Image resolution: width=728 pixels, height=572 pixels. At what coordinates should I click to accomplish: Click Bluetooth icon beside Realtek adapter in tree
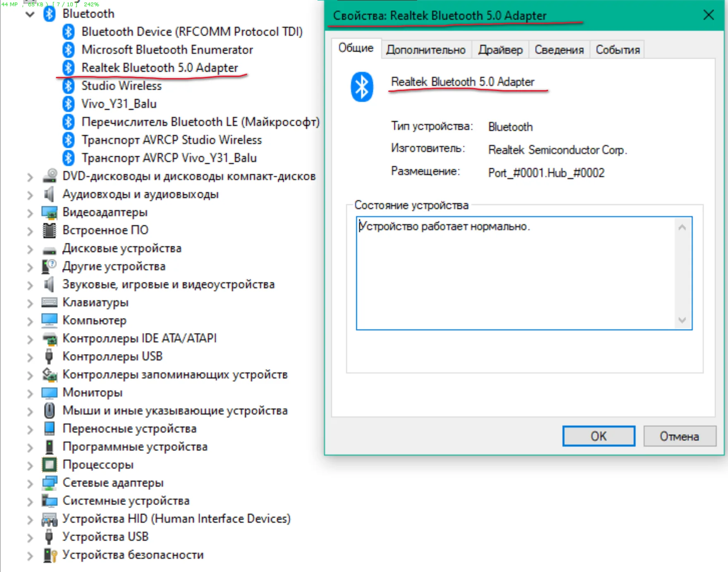pyautogui.click(x=68, y=68)
